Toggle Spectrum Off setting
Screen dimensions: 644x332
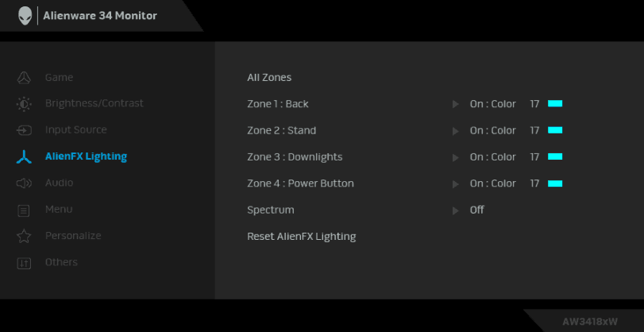(x=476, y=210)
